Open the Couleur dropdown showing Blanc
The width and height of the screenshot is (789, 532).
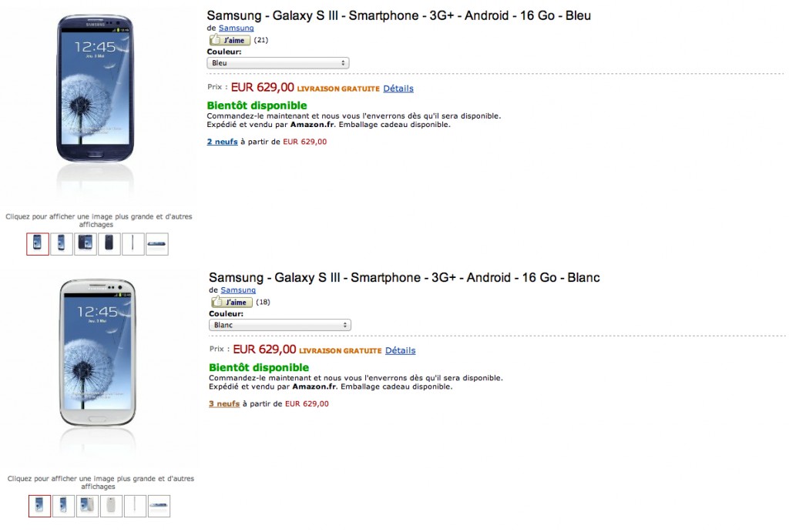280,325
